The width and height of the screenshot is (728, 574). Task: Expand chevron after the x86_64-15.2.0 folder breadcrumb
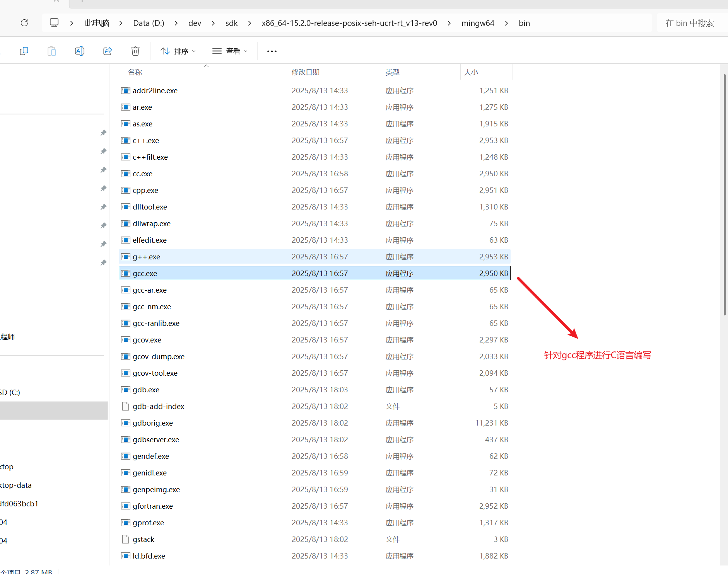(x=449, y=23)
